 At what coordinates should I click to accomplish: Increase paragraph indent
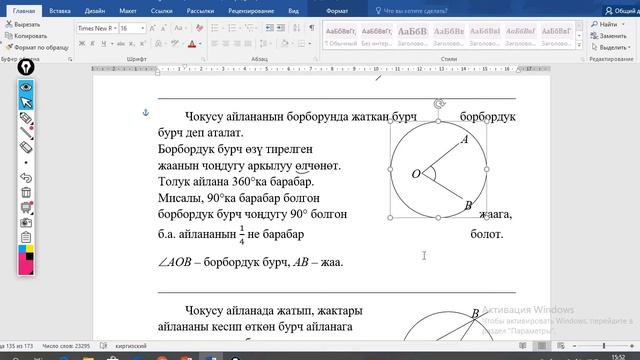point(281,28)
